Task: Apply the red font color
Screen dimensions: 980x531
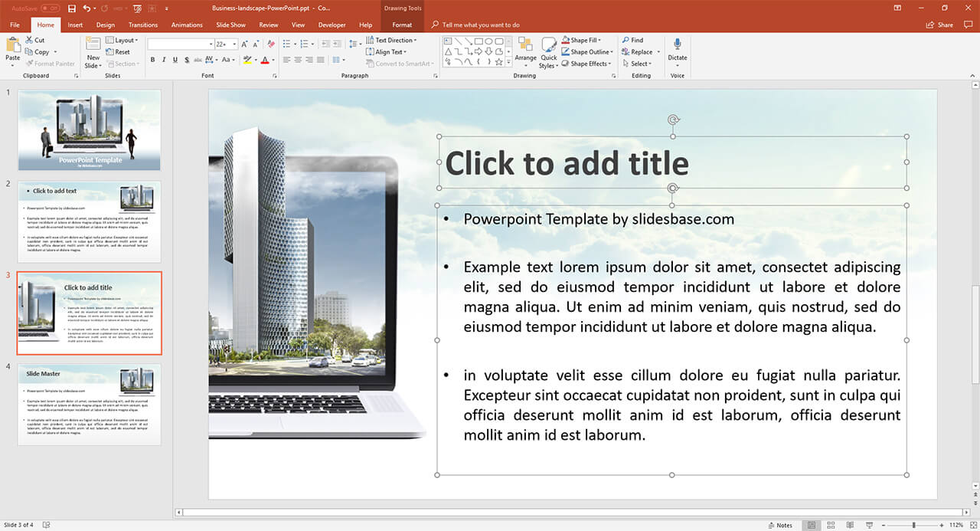Action: click(x=264, y=60)
